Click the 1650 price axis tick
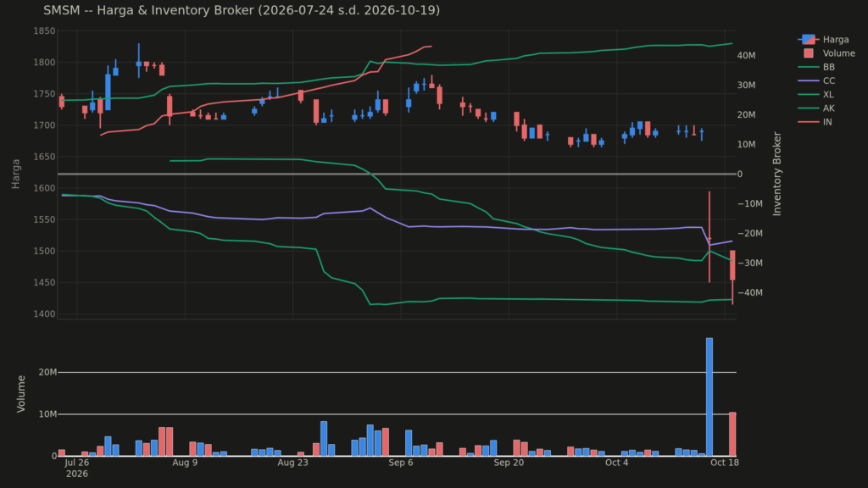Image resolution: width=868 pixels, height=488 pixels. tap(44, 157)
